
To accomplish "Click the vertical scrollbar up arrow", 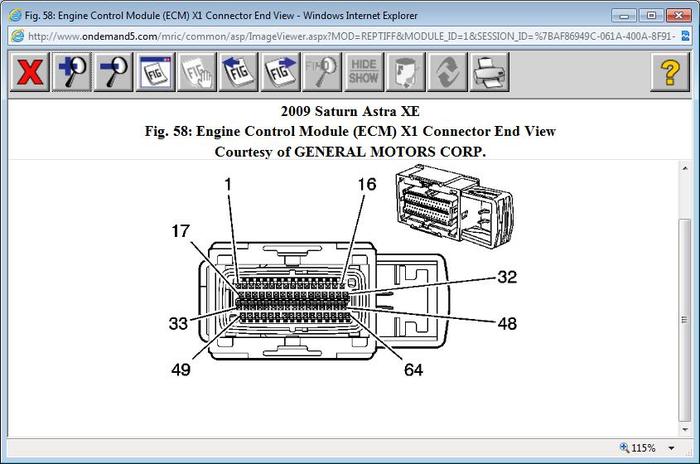I will pyautogui.click(x=685, y=168).
